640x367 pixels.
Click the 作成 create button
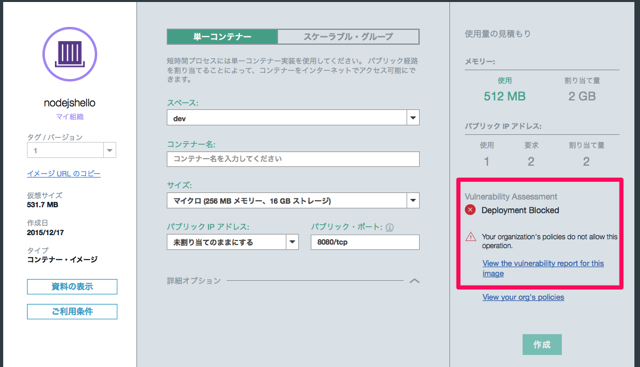coord(542,345)
